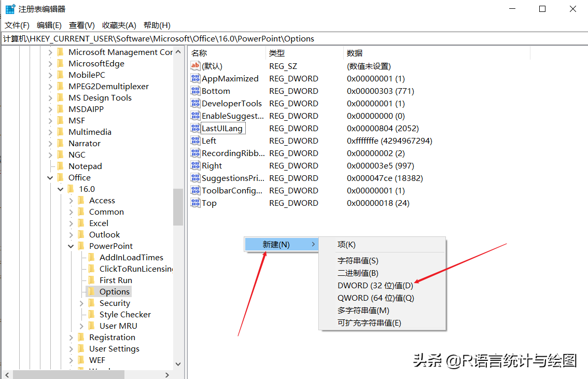Select QWORD (64 位)值(Q) from submenu

(382, 298)
